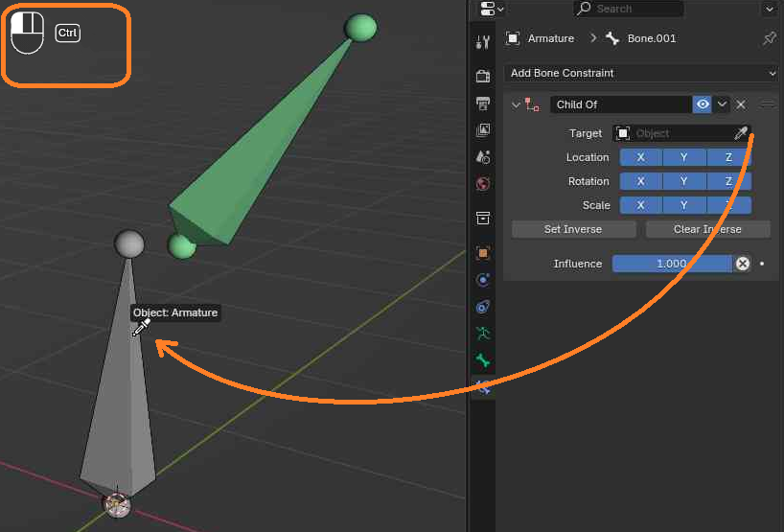This screenshot has height=532, width=784.
Task: Toggle Child Of constraint viewport visibility
Action: pyautogui.click(x=702, y=104)
